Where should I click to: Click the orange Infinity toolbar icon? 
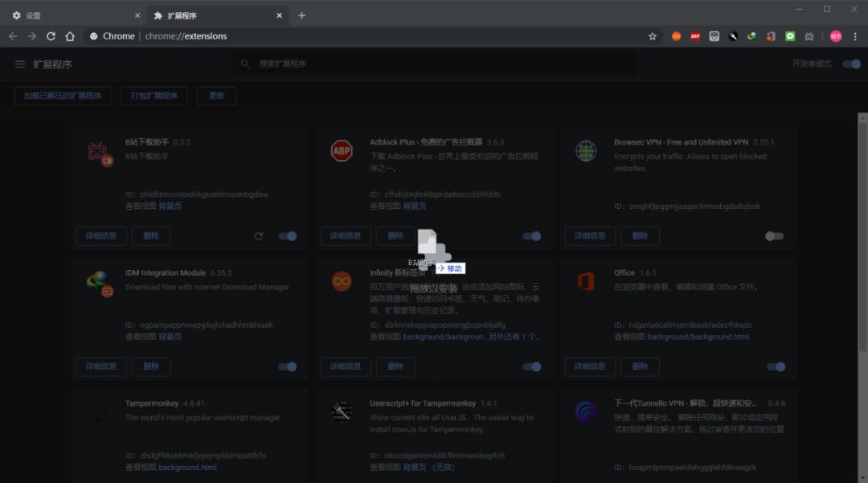(675, 36)
